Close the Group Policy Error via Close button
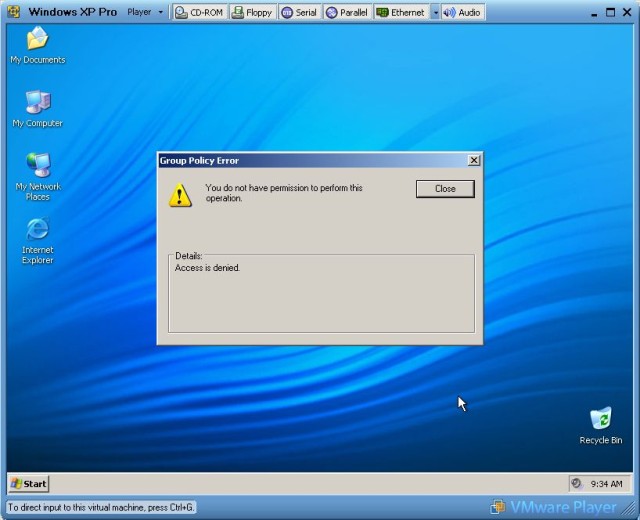This screenshot has width=640, height=520. pyautogui.click(x=445, y=189)
